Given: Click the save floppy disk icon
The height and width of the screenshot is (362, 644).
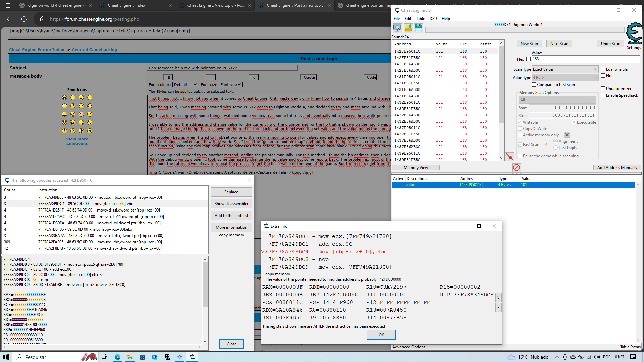Looking at the screenshot, I should point(418,28).
